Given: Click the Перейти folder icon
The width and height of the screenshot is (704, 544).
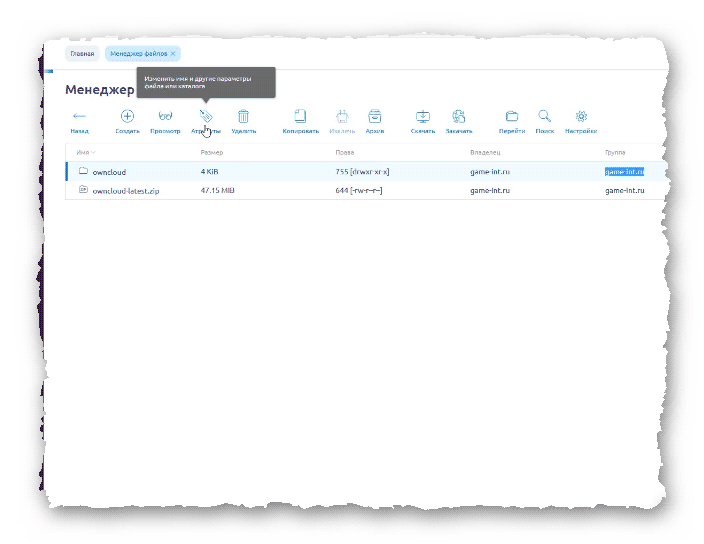Looking at the screenshot, I should [512, 116].
